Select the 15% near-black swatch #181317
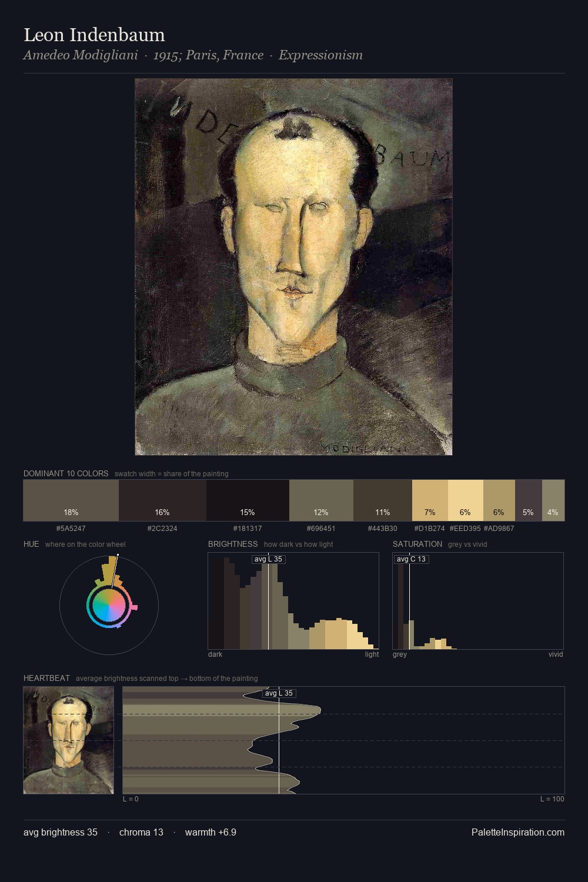Screen dimensions: 588x882 point(248,500)
